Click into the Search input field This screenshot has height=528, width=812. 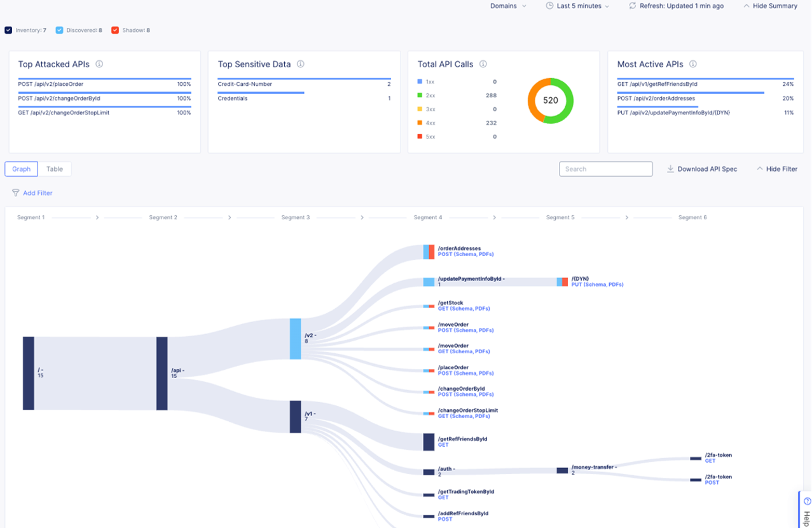(x=605, y=169)
